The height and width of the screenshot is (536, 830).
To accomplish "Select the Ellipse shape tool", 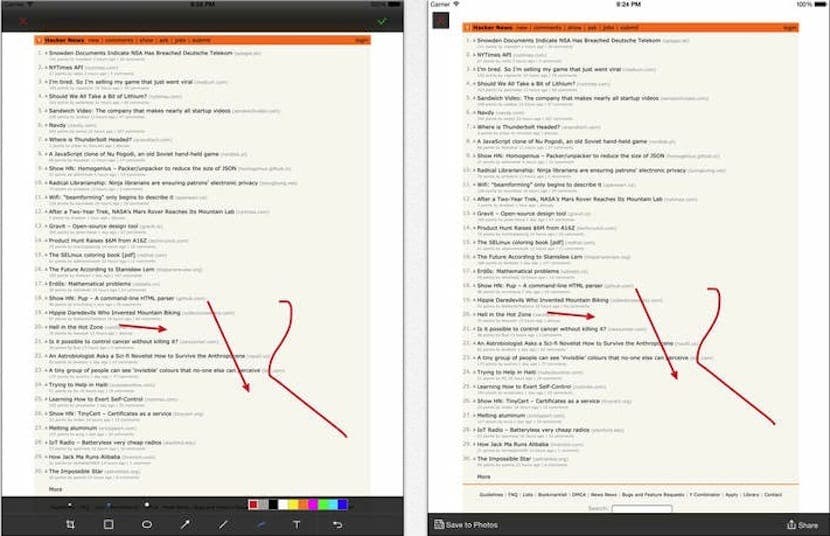I will click(x=147, y=524).
